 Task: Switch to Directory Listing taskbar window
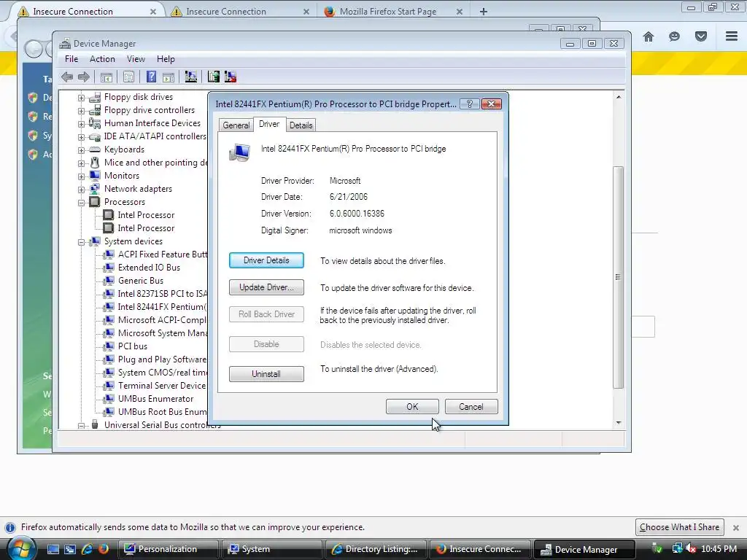point(376,549)
